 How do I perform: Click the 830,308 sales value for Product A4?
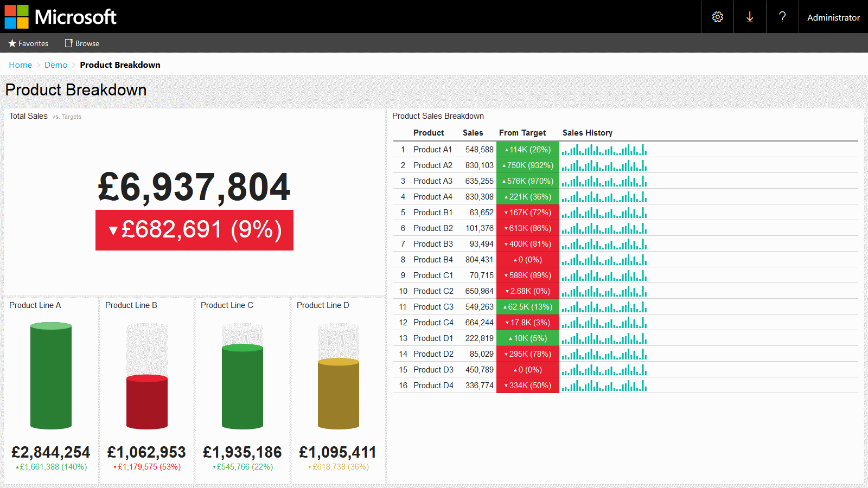coord(480,197)
